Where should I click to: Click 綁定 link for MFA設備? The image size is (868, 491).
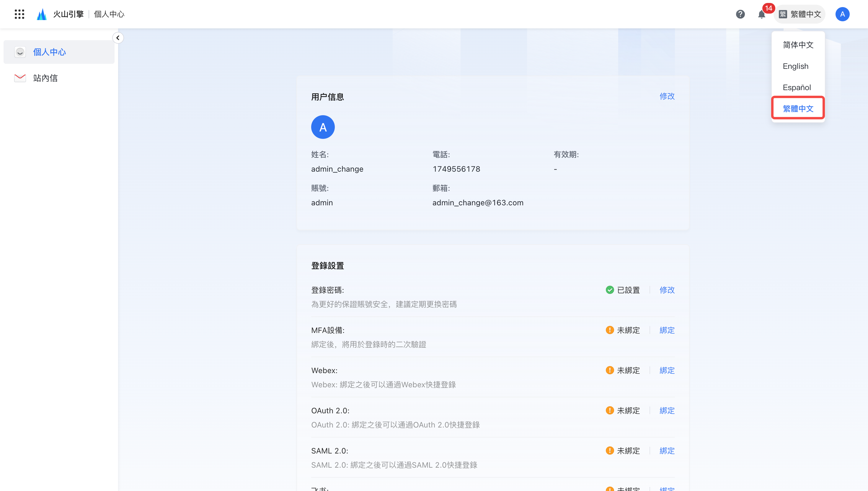tap(667, 330)
